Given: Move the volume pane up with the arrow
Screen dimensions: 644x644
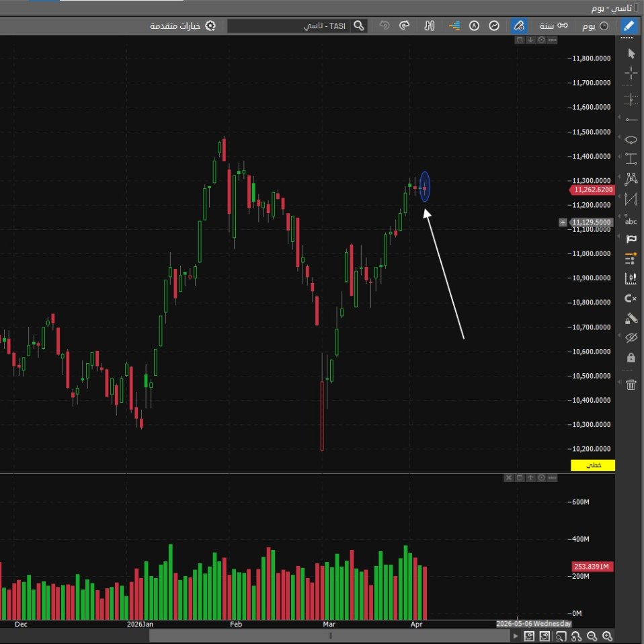Looking at the screenshot, I should click(x=530, y=478).
